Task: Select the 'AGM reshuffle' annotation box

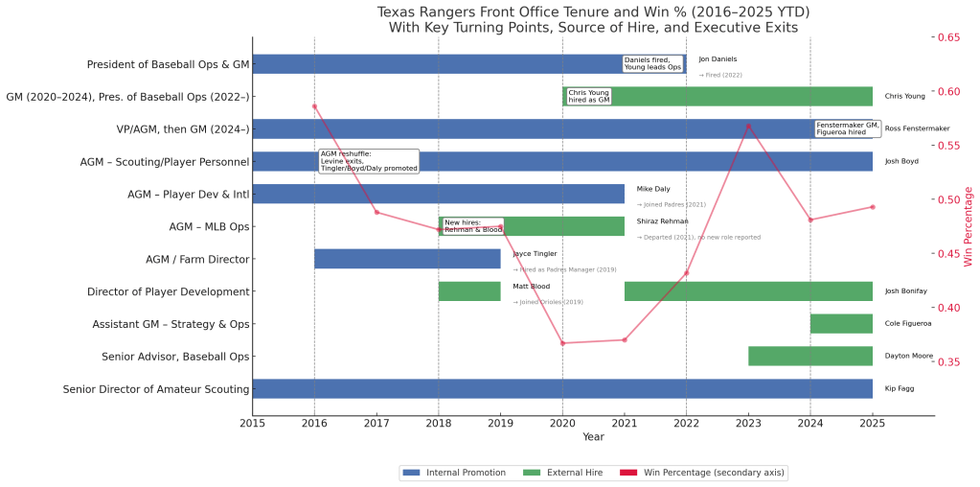Action: tap(355, 161)
